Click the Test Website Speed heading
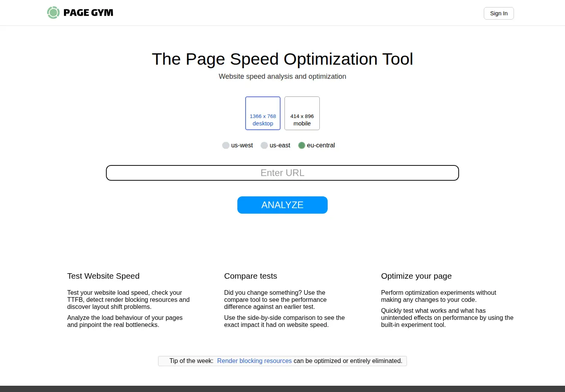Image resolution: width=565 pixels, height=392 pixels. click(103, 276)
